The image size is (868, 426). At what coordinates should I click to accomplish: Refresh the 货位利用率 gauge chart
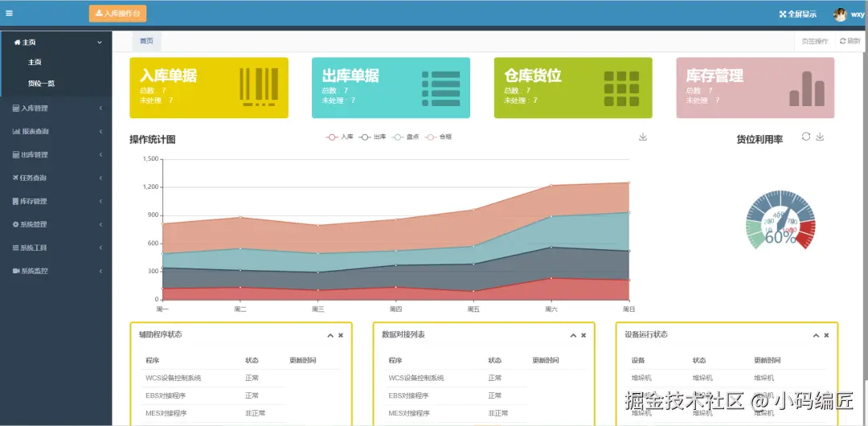[806, 137]
